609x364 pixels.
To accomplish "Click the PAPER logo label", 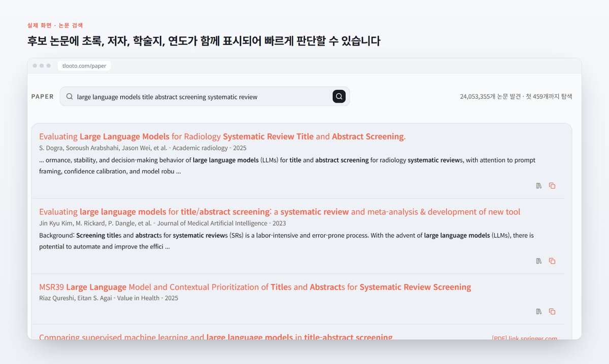I will (43, 96).
